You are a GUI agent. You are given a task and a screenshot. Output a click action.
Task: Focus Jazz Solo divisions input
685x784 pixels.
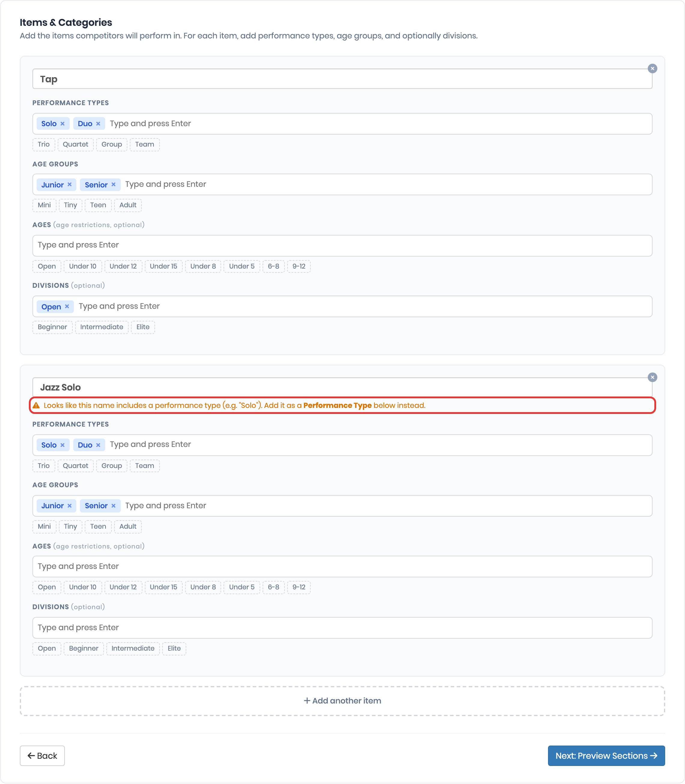[x=342, y=628]
